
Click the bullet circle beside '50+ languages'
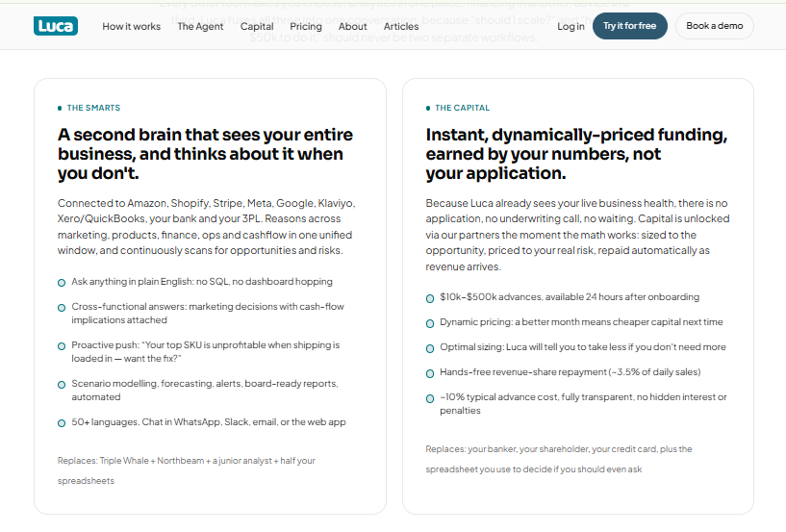tap(62, 423)
